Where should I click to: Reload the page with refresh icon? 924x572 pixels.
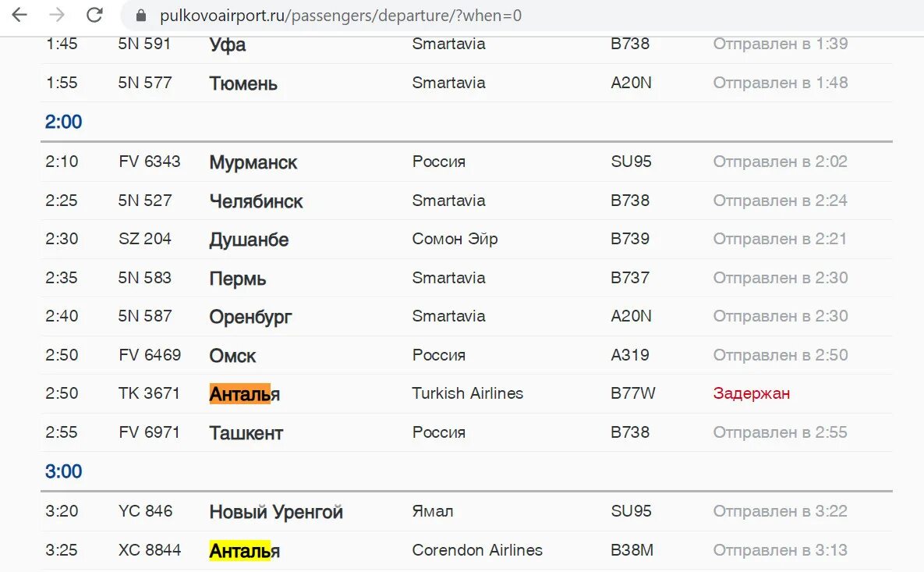[95, 15]
